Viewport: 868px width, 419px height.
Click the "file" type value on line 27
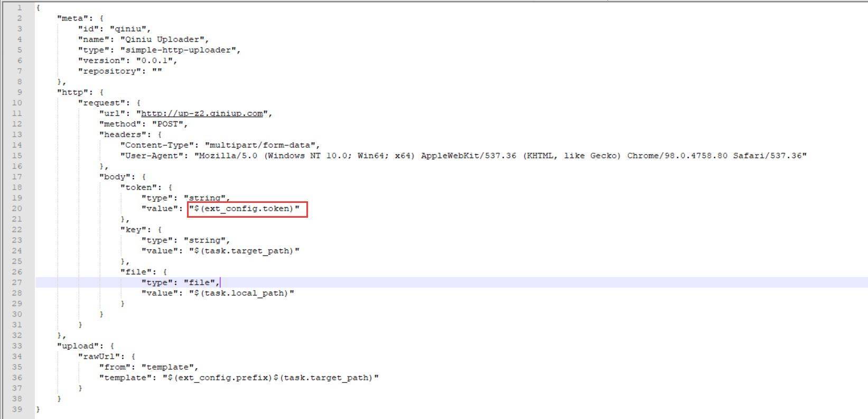click(199, 283)
